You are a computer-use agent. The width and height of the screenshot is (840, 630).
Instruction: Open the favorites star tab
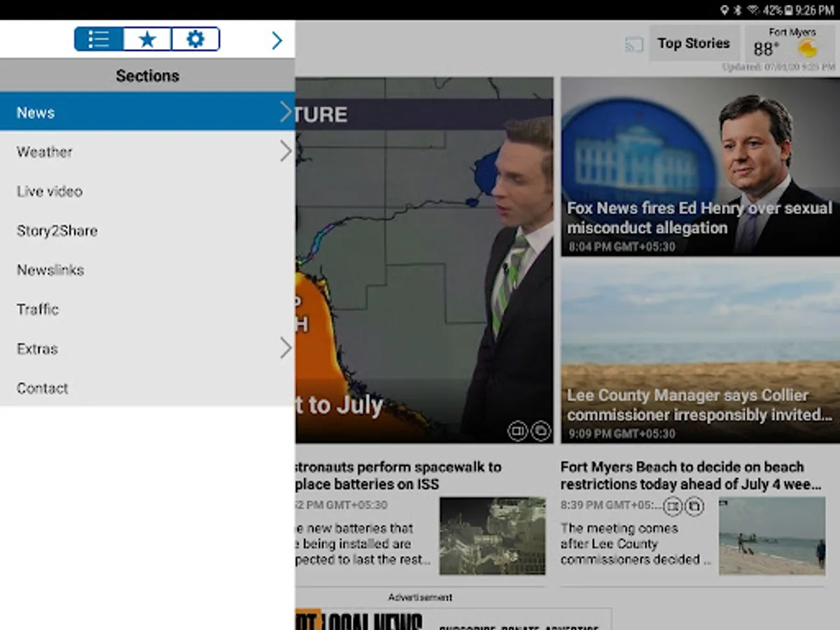coord(147,39)
